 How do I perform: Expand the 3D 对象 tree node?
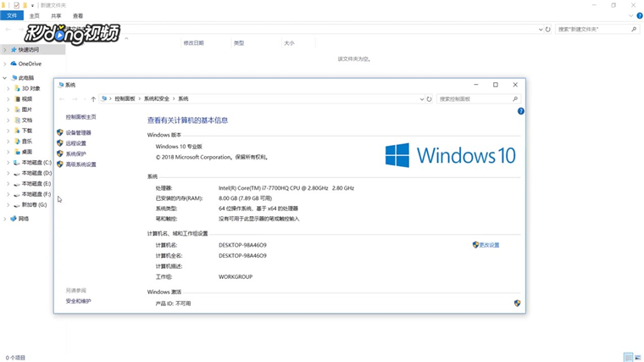8,88
